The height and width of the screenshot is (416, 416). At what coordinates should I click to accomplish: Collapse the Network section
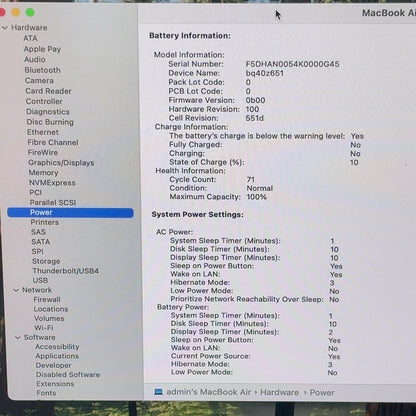[x=16, y=290]
